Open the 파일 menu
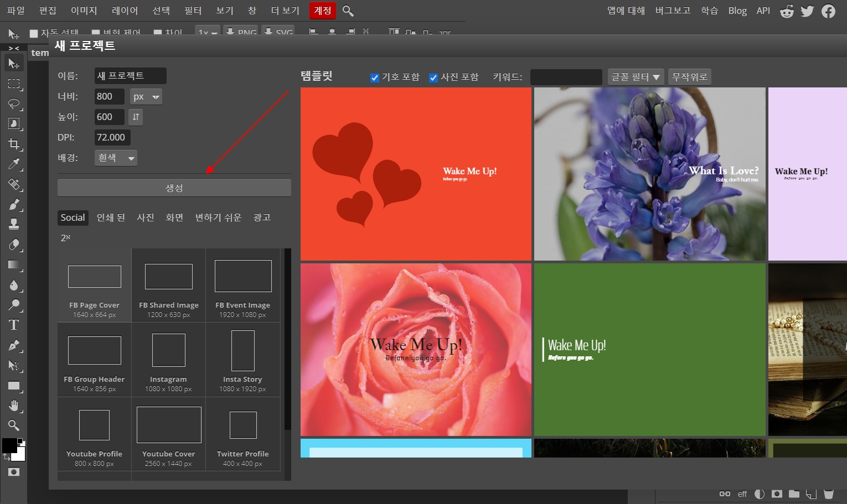 coord(16,11)
